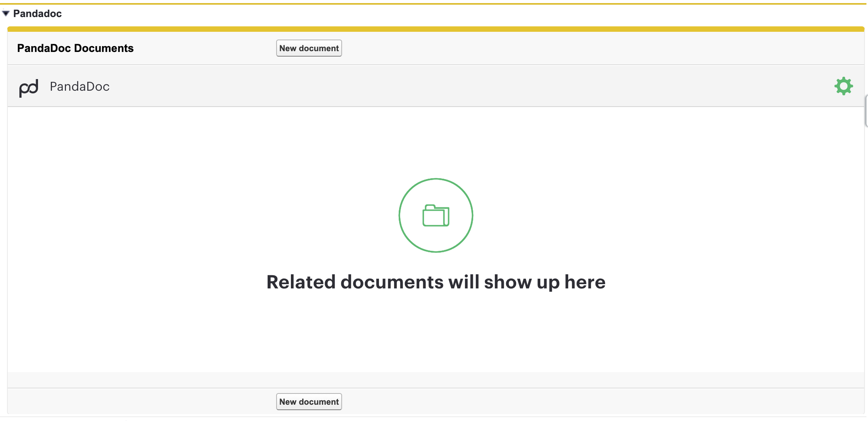Click the bottom New document button
This screenshot has height=421, width=868.
[309, 402]
